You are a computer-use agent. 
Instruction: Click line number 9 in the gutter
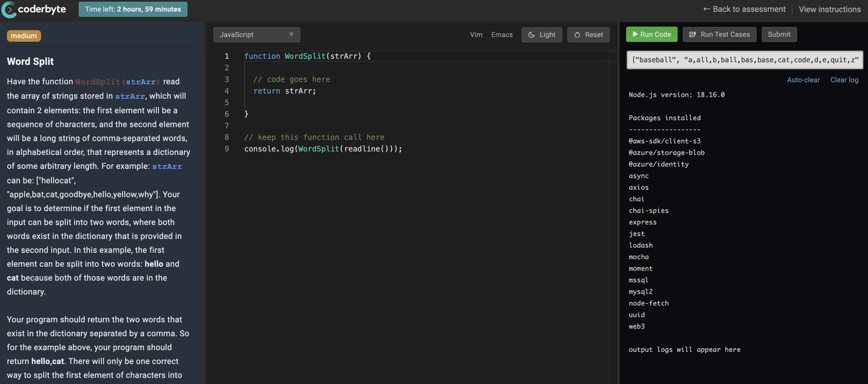click(x=227, y=149)
